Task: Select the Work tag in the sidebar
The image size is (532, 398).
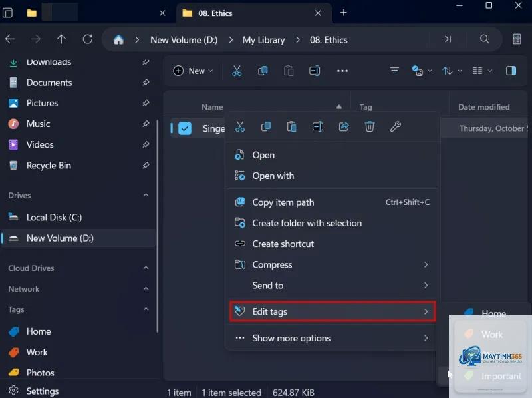Action: pos(78,352)
